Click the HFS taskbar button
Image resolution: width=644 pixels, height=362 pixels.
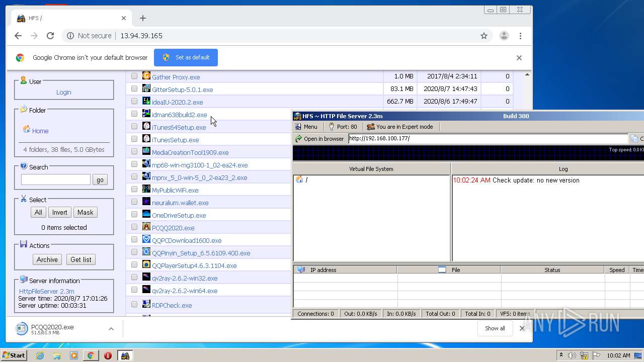pyautogui.click(x=125, y=355)
